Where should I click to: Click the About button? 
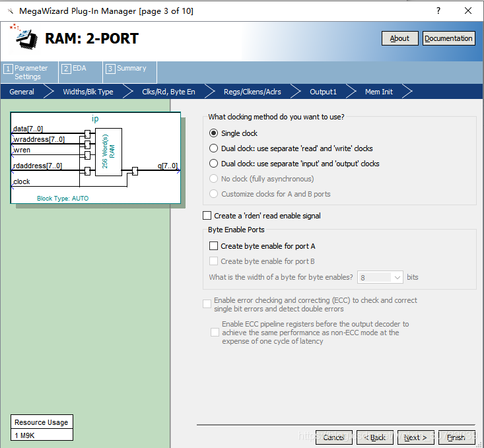point(399,38)
